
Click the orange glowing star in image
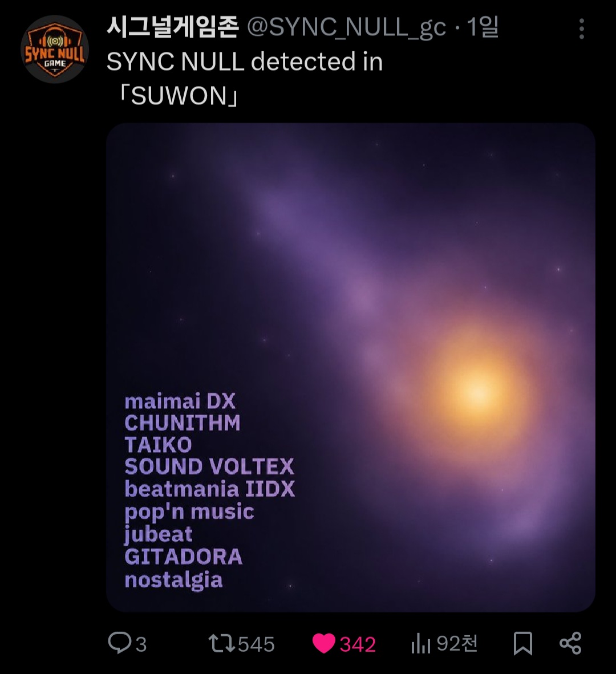click(x=478, y=392)
